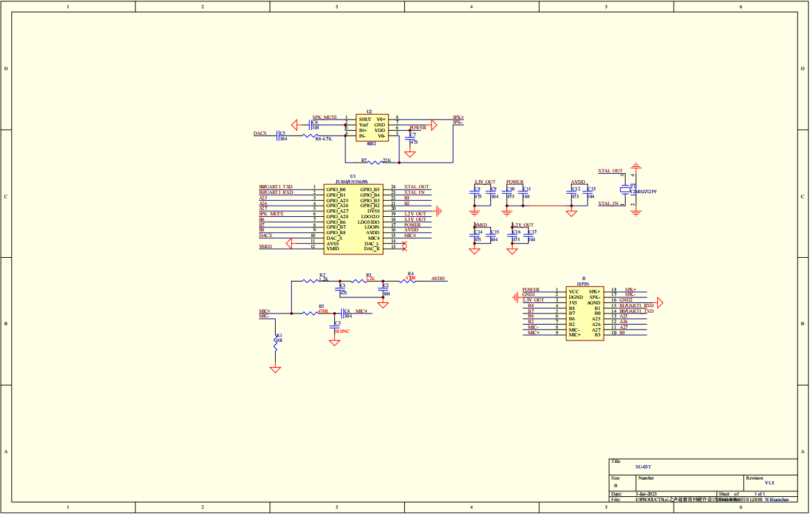The width and height of the screenshot is (812, 515).
Task: Select crystal Y1 symbol
Action: coord(626,190)
